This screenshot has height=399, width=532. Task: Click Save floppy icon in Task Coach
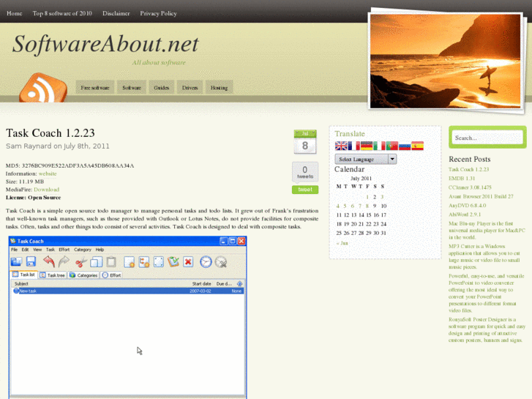tap(31, 262)
